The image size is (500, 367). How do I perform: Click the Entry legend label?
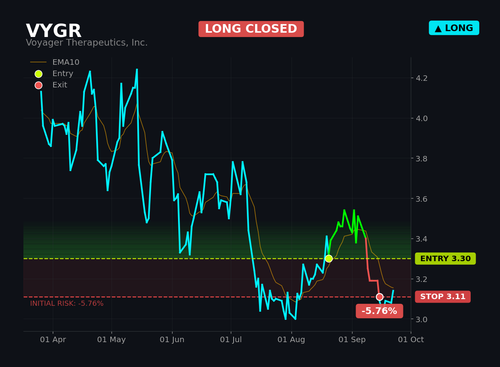pos(63,74)
